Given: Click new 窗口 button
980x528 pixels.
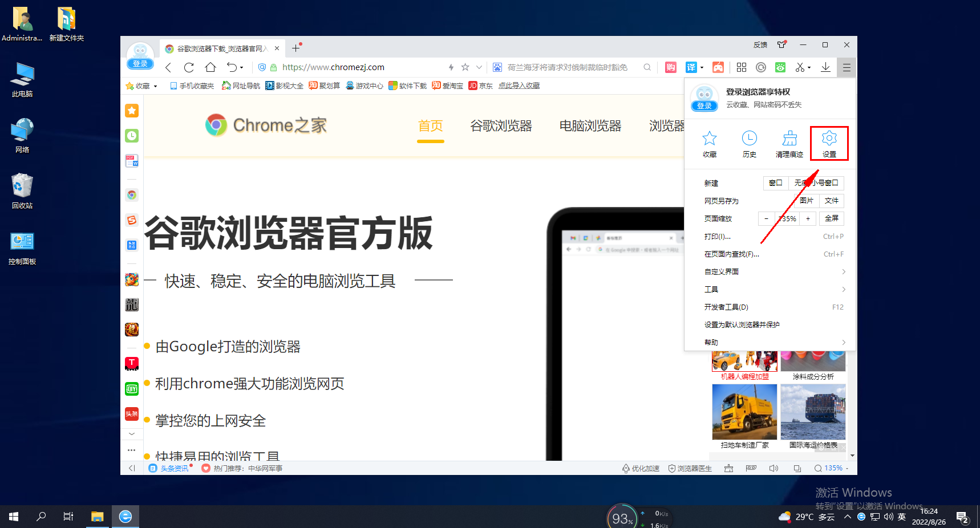Looking at the screenshot, I should (776, 183).
